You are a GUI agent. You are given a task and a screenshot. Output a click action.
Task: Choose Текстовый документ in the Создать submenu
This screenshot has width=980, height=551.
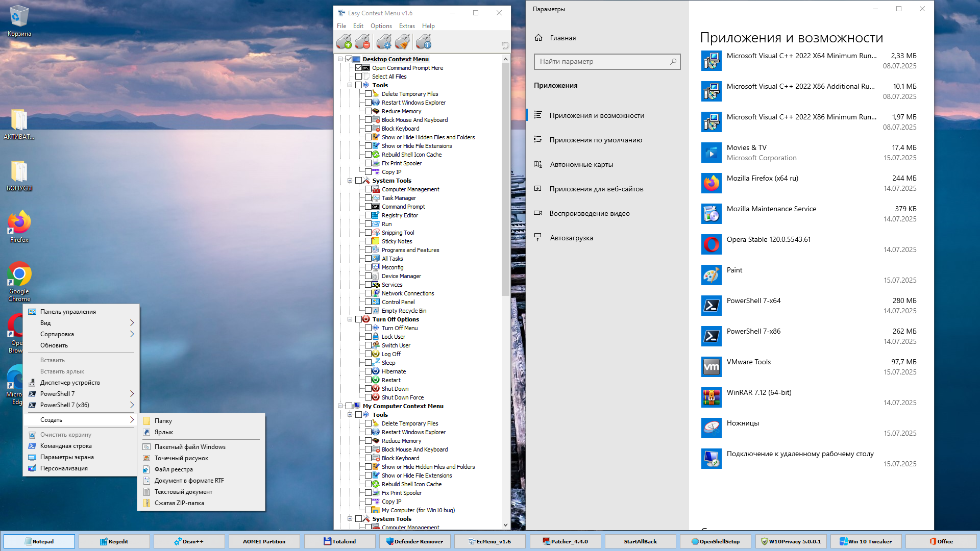(x=201, y=492)
